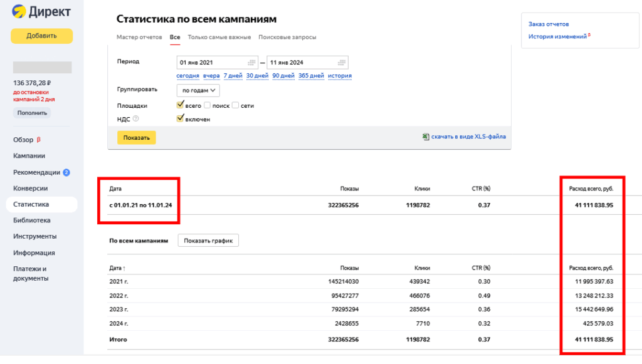Image resolution: width=642 pixels, height=364 pixels.
Task: Open the 'Поисковые запросы' tab
Action: [x=287, y=37]
